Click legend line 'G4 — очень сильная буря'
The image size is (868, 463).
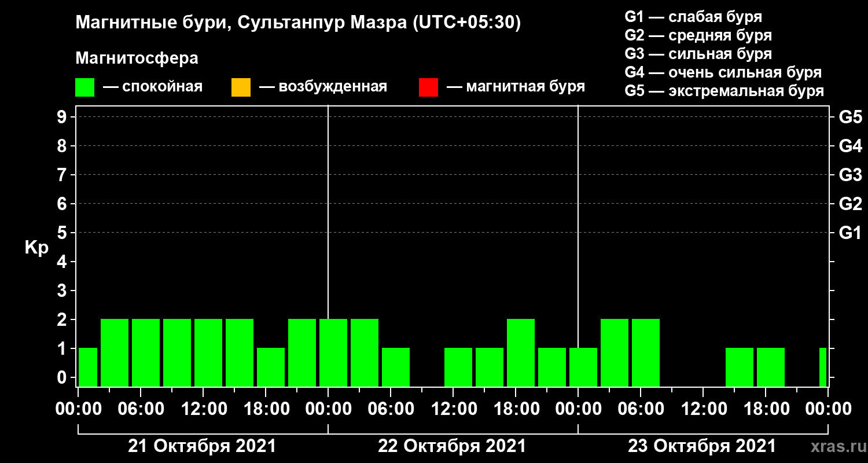723,72
